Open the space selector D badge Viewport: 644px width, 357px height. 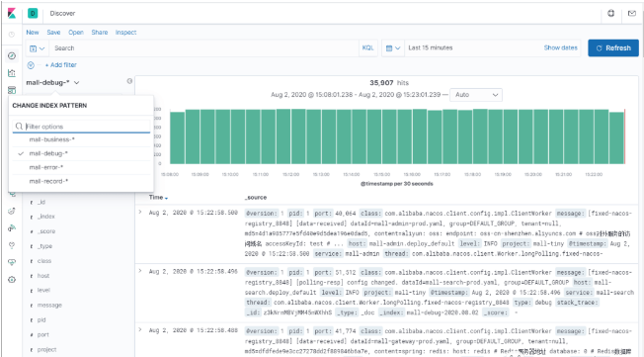click(x=33, y=14)
